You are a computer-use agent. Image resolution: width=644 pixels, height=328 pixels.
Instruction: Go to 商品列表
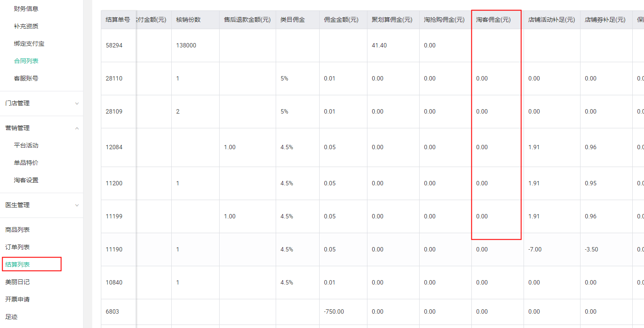click(x=17, y=230)
